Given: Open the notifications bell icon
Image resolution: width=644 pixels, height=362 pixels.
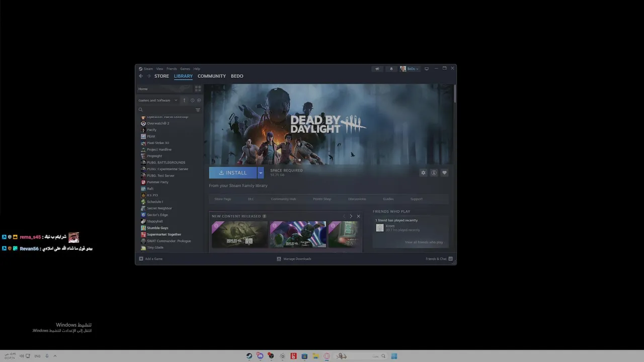Looking at the screenshot, I should [x=391, y=69].
